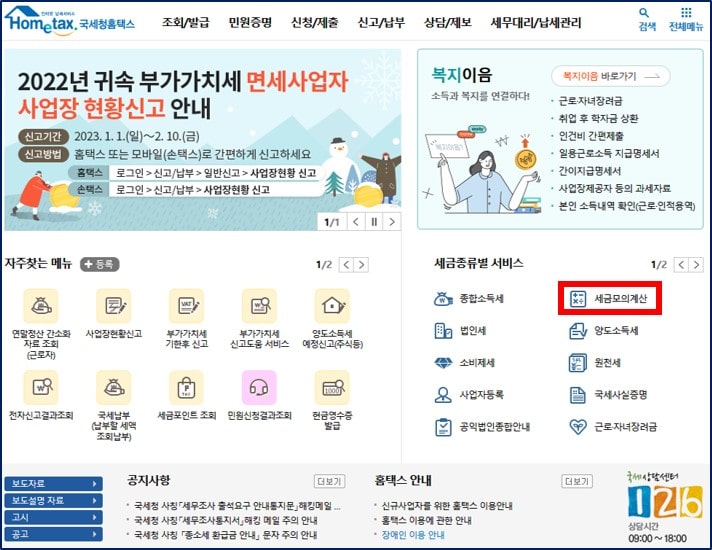
Task: Open 사업장제공자 등의 과세자료 link
Action: (x=614, y=188)
